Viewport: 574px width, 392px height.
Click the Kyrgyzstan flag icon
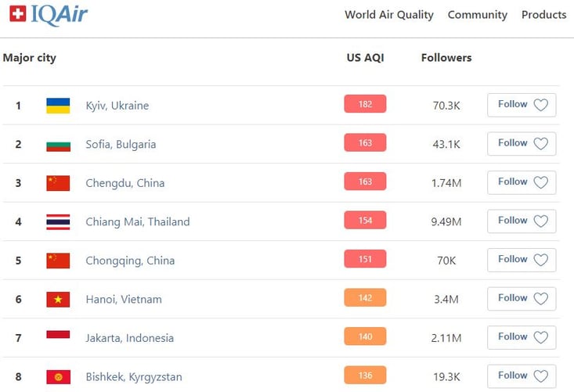point(58,377)
